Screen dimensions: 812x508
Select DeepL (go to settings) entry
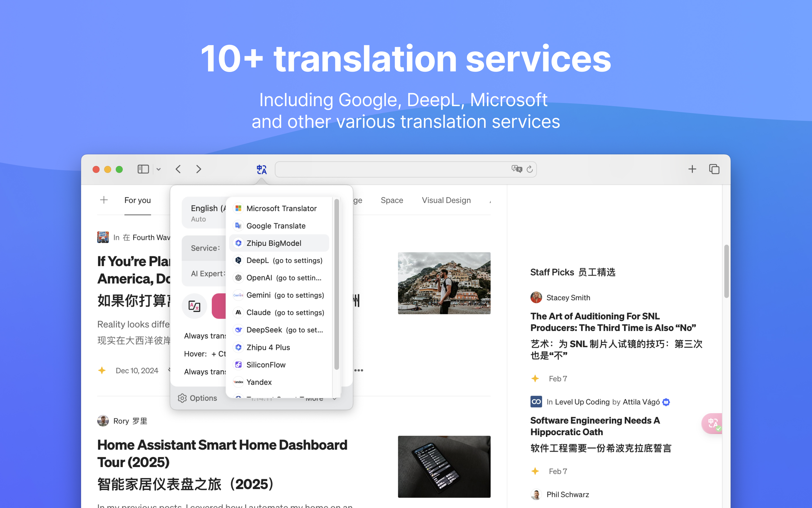pyautogui.click(x=279, y=260)
